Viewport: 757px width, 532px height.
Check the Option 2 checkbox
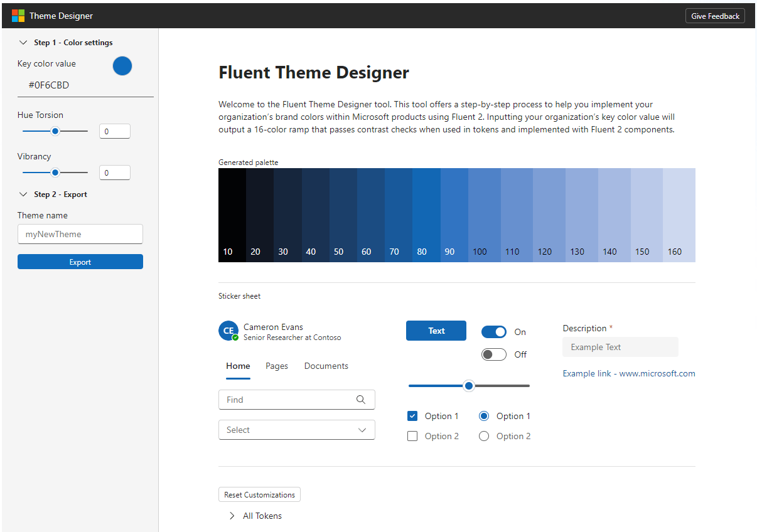tap(412, 436)
